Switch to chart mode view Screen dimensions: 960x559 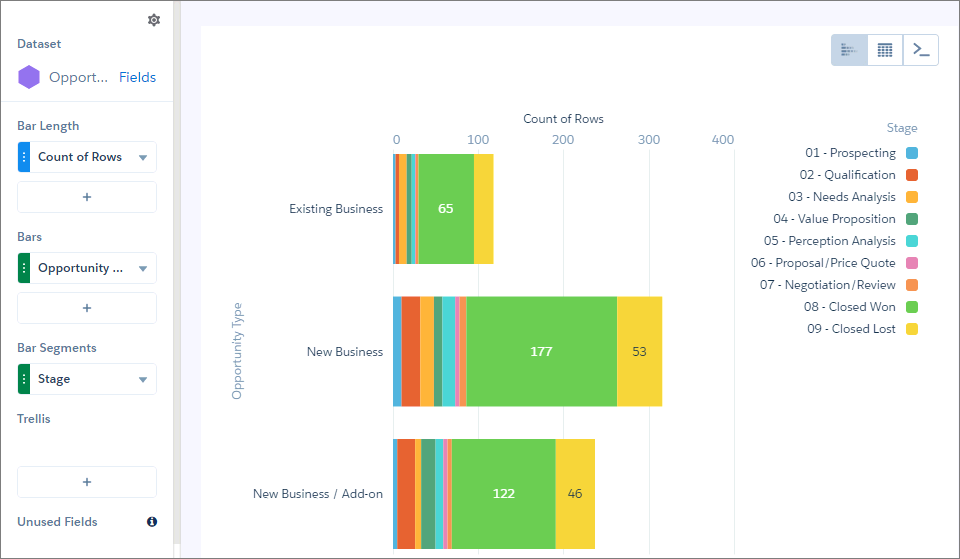849,50
